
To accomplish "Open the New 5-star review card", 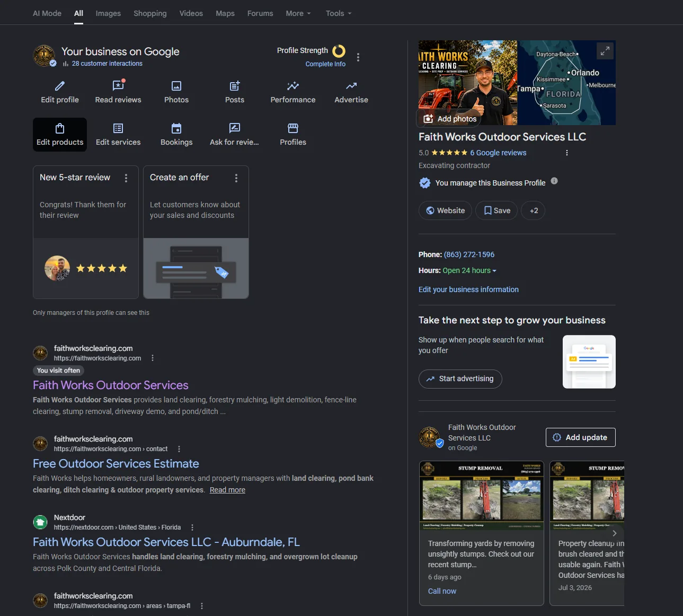I will 86,232.
